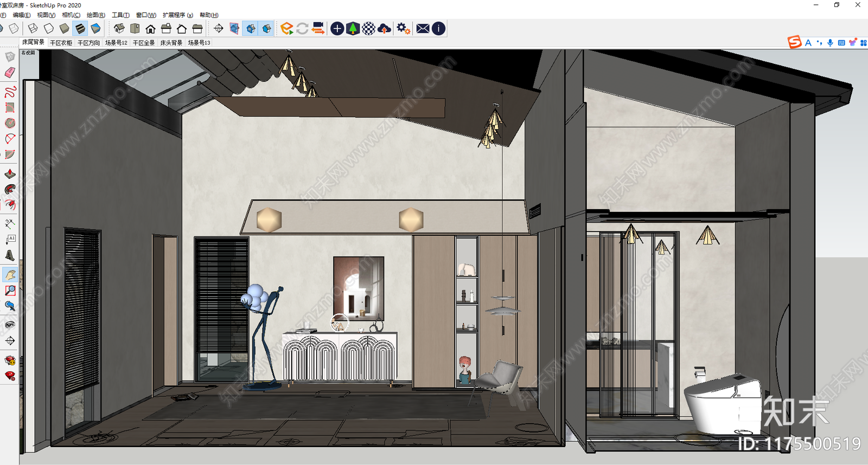Open the 绘图(R) menu
868x465 pixels.
click(x=96, y=15)
